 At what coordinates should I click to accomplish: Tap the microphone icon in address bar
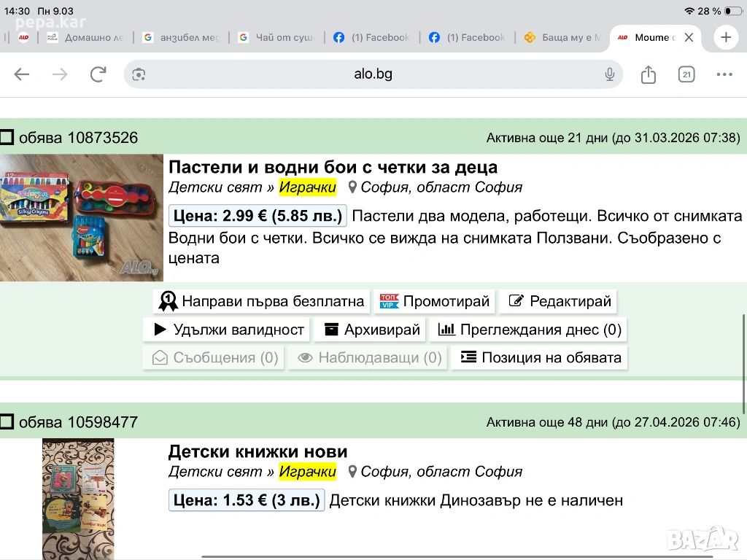(610, 74)
